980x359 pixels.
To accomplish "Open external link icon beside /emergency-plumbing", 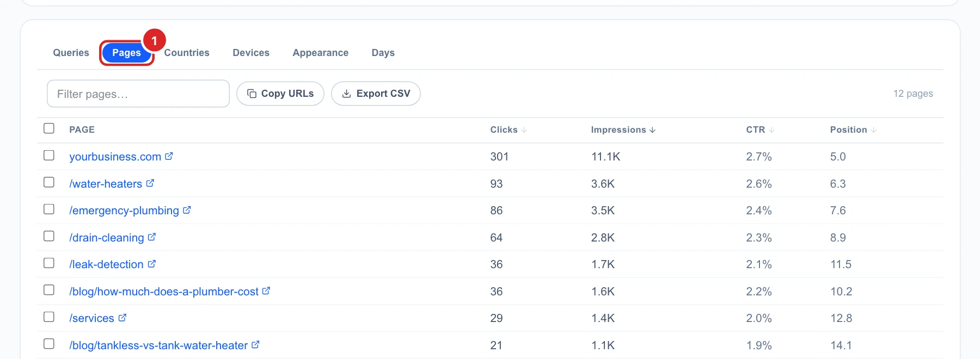I will click(187, 210).
